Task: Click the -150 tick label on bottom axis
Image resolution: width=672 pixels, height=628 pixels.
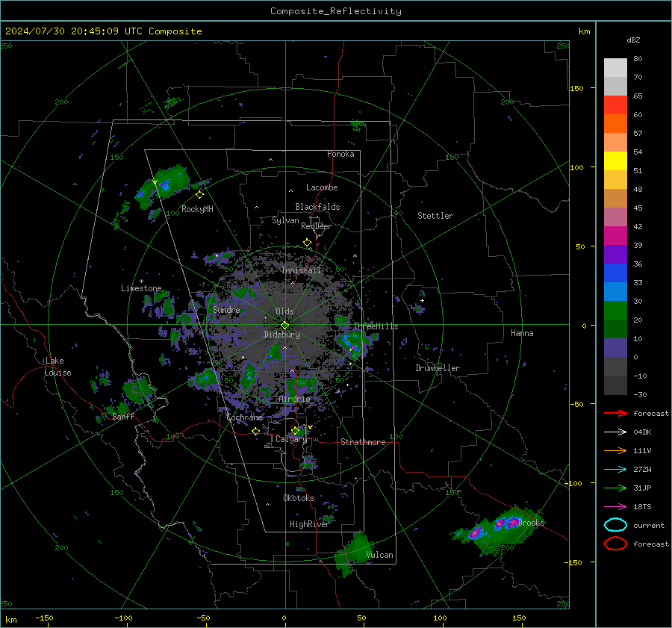Action: [44, 618]
